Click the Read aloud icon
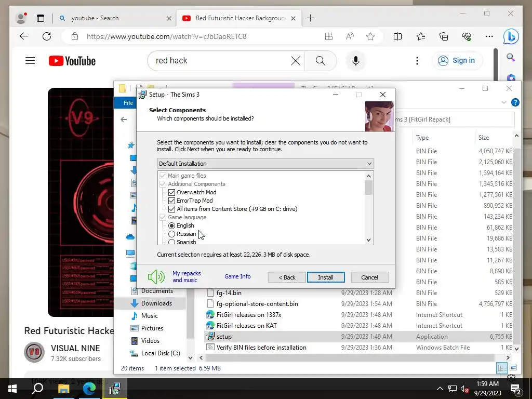Viewport: 532px width, 399px height. pyautogui.click(x=350, y=36)
